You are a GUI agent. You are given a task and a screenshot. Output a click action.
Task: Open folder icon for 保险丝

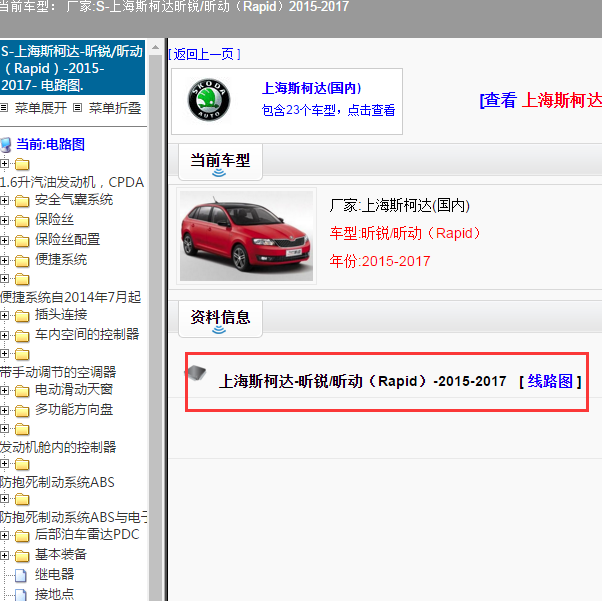[x=22, y=220]
